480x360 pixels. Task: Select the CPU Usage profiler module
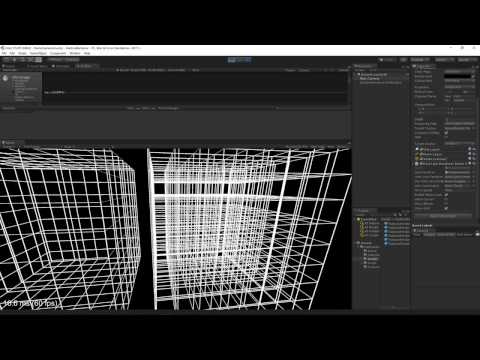point(21,88)
